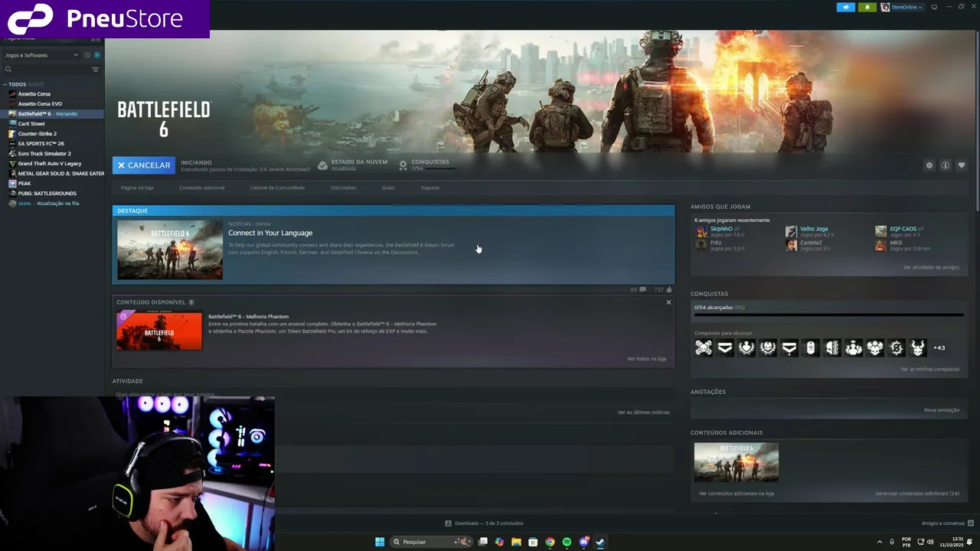Open friend SkipNhO's profile
Viewport: 980px width, 551px height.
[721, 229]
